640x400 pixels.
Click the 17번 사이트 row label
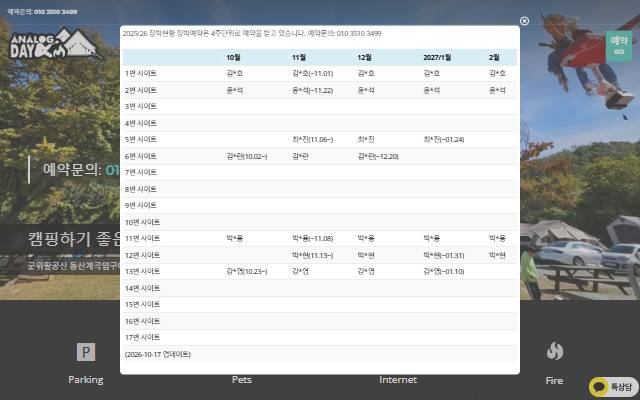(142, 338)
